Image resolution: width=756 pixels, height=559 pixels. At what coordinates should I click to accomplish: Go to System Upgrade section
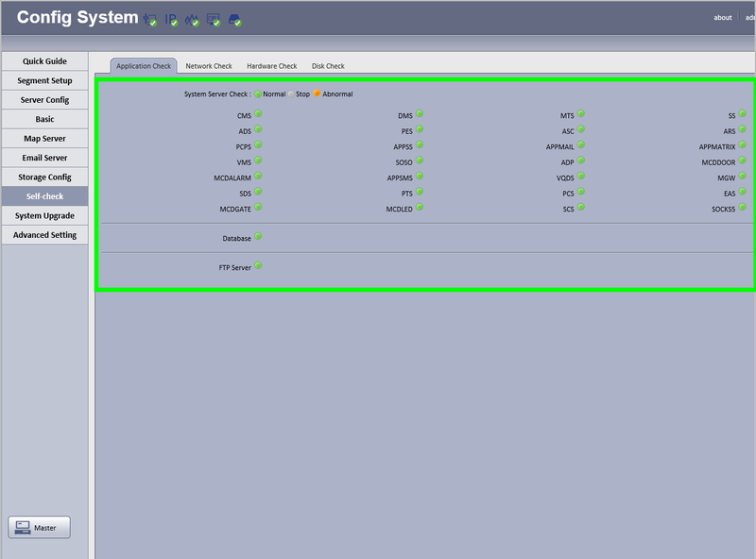coord(44,215)
